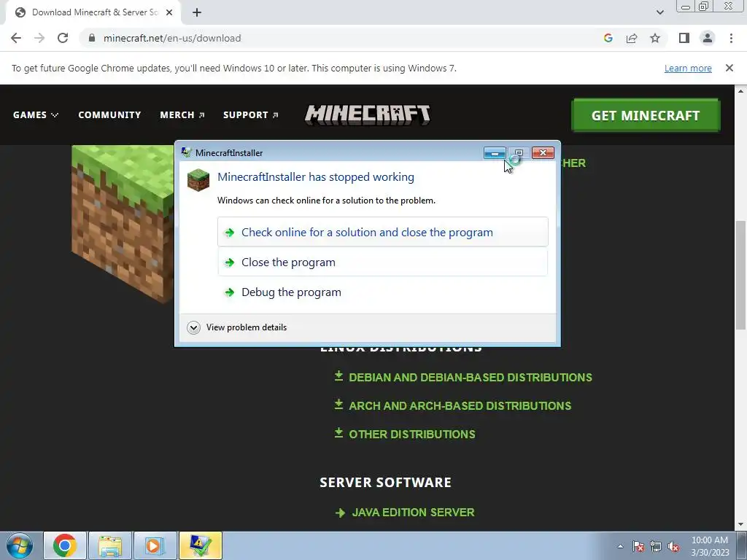Click the grass block icon in the dialog

point(198,180)
